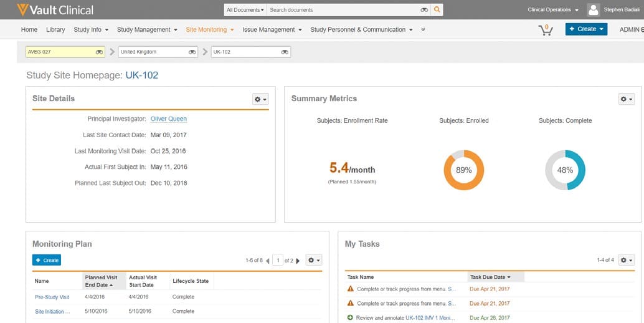
Task: Click the Vault Clinical logo
Action: tap(55, 10)
